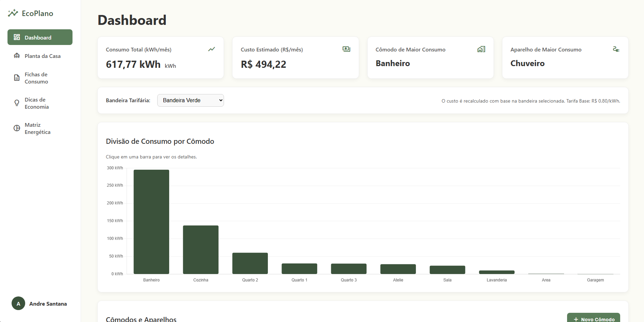Screen dimensions: 644x322
Task: Select the Cozinha bar in the chart
Action: click(201, 250)
